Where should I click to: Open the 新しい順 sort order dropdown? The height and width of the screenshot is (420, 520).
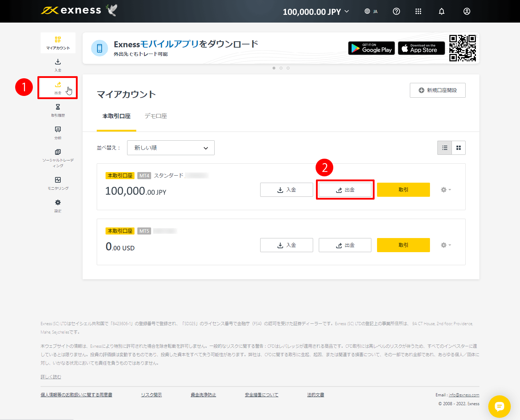171,147
